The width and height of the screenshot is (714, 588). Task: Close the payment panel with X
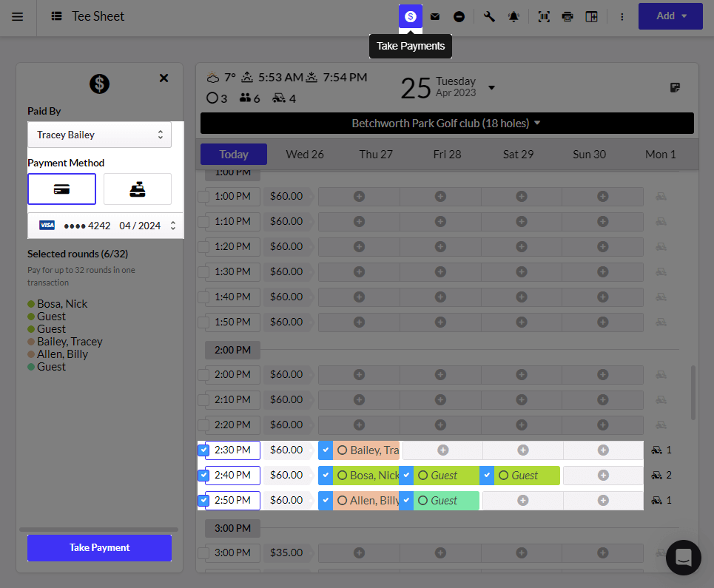tap(164, 78)
